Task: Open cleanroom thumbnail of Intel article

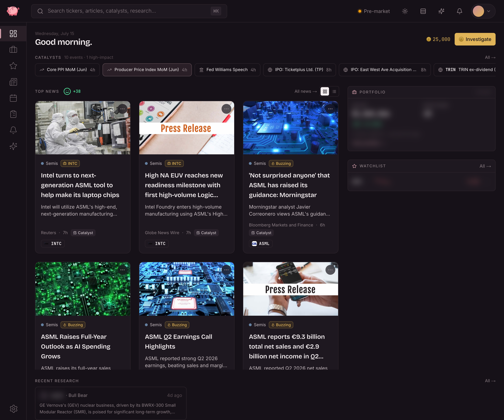Action: [83, 128]
